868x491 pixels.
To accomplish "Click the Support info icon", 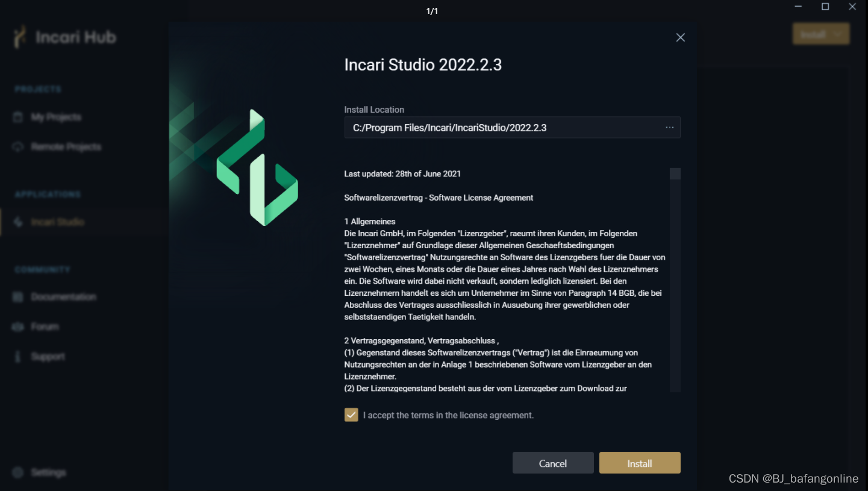I will coord(18,357).
